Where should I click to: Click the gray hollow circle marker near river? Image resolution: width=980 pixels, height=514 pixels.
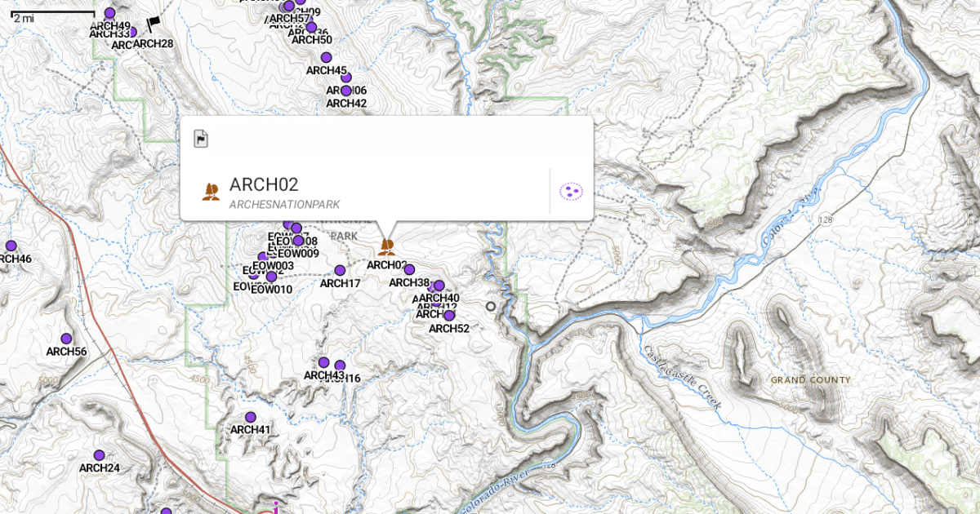click(x=491, y=307)
